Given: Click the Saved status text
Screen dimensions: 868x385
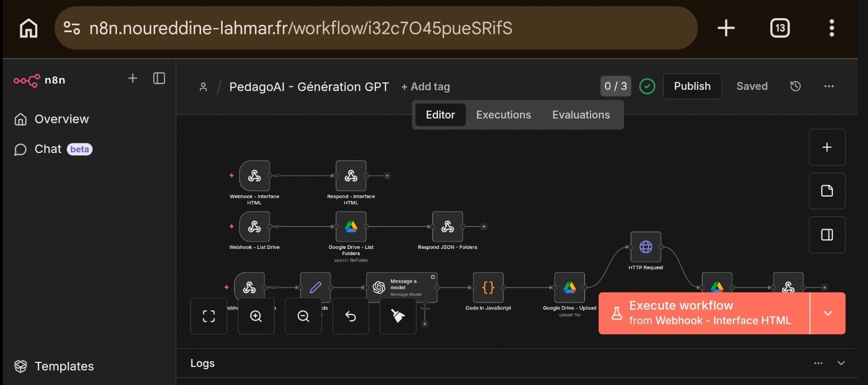Looking at the screenshot, I should click(752, 86).
